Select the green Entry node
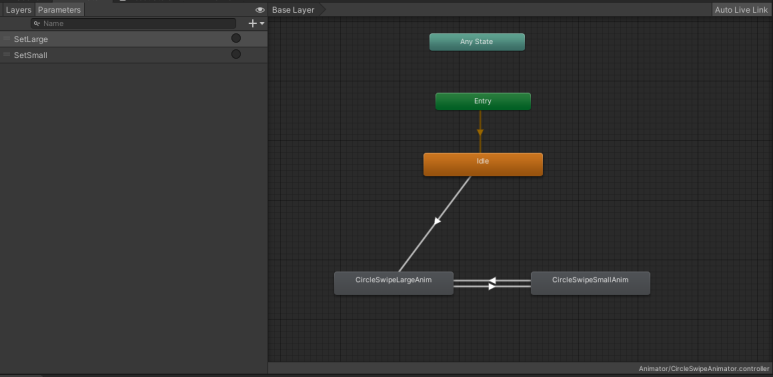773x377 pixels. 483,101
